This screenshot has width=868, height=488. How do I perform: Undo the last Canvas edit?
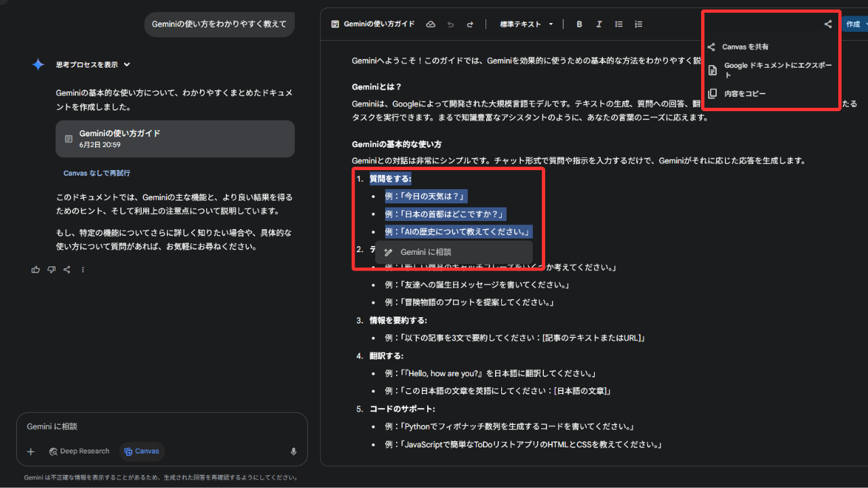[450, 24]
